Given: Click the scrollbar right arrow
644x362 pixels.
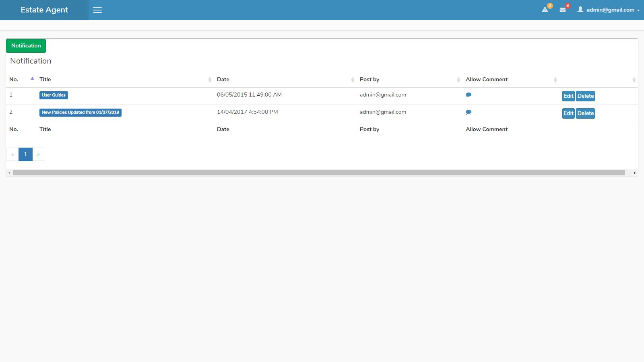Looking at the screenshot, I should click(x=635, y=173).
